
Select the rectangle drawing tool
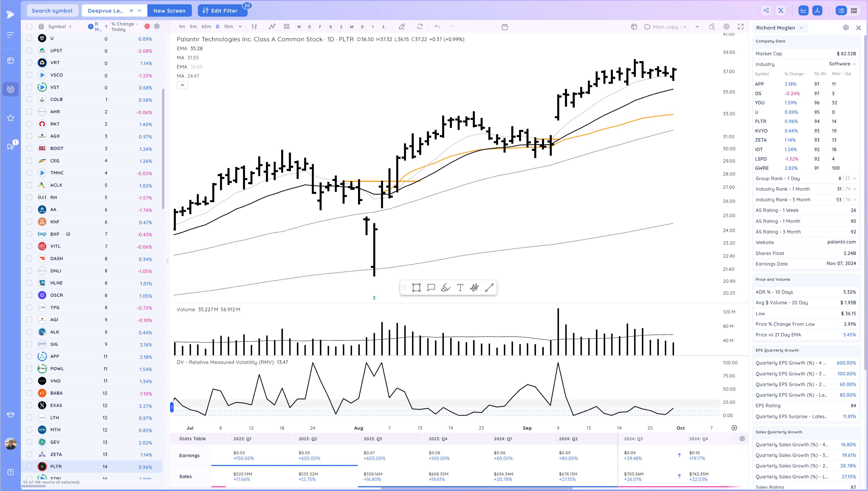[416, 288]
